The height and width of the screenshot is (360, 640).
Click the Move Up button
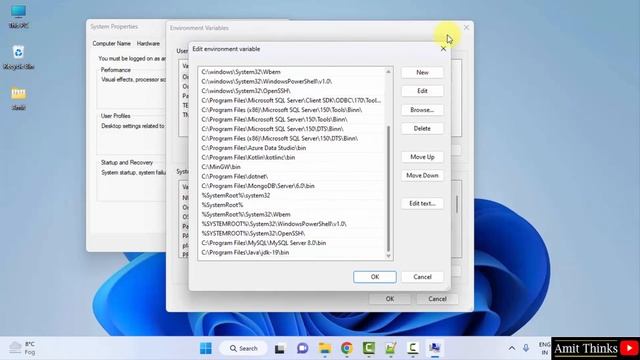click(422, 157)
